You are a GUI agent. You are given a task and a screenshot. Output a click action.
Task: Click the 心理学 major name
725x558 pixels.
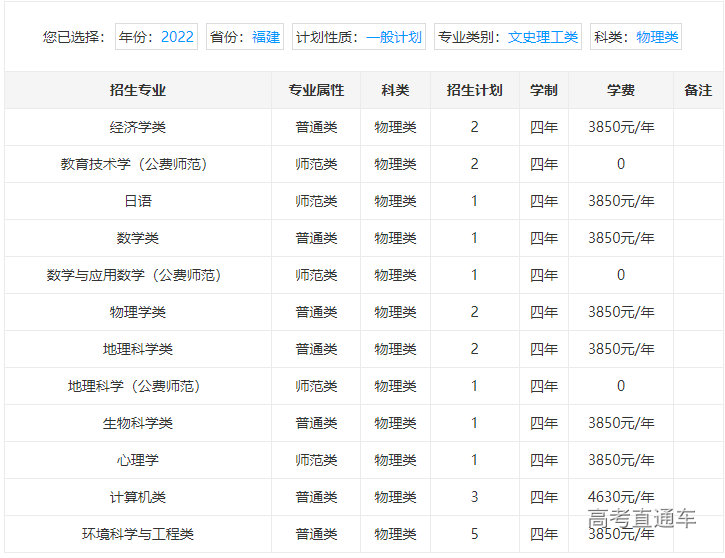pos(138,460)
